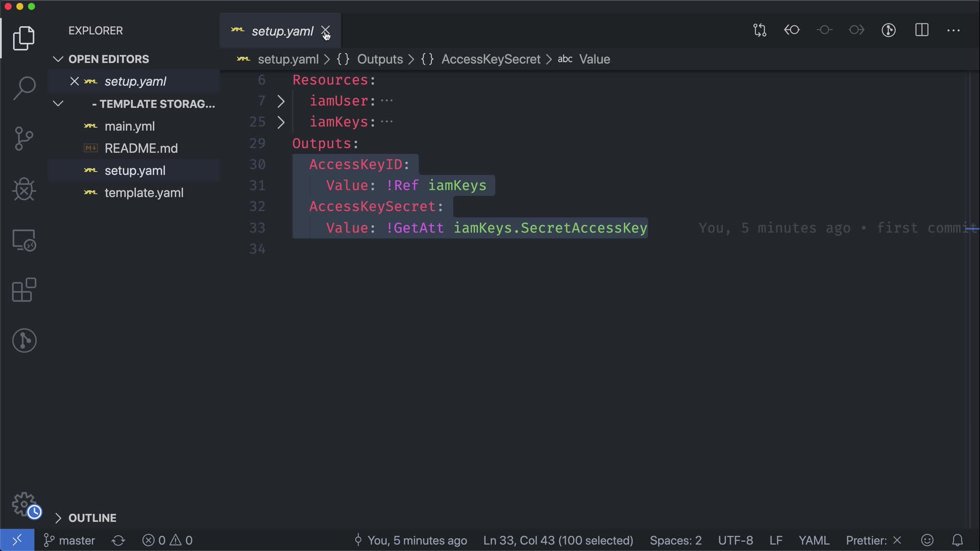
Task: Click notifications bell in status bar
Action: [x=958, y=540]
